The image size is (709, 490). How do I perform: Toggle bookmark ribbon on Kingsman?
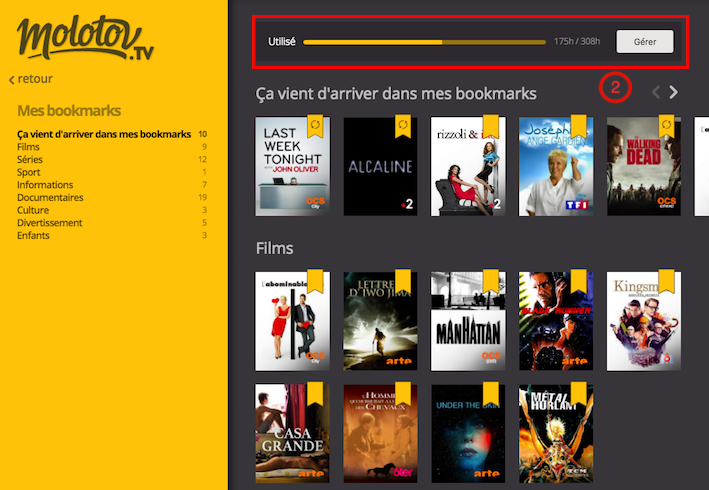(x=666, y=281)
